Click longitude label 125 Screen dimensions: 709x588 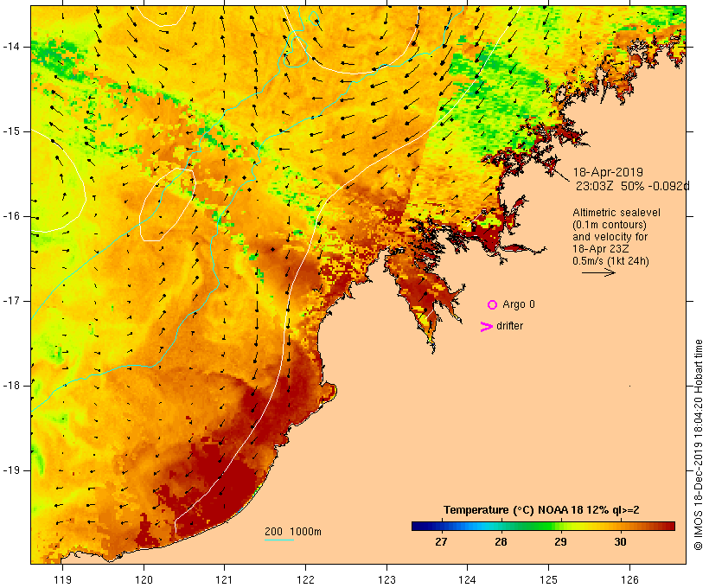(548, 579)
